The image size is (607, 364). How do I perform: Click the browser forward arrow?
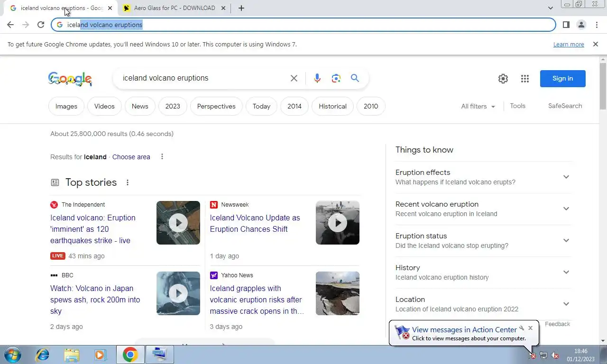coord(26,25)
